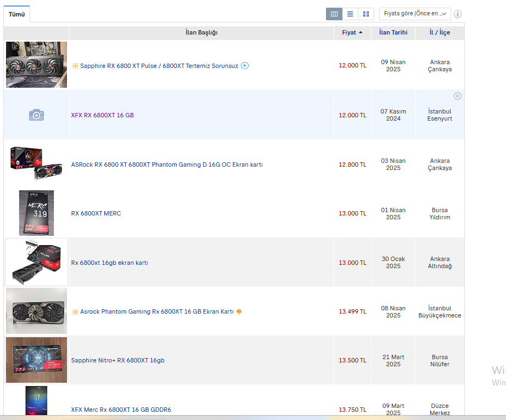
Task: Click the sorting info icon
Action: pyautogui.click(x=458, y=14)
